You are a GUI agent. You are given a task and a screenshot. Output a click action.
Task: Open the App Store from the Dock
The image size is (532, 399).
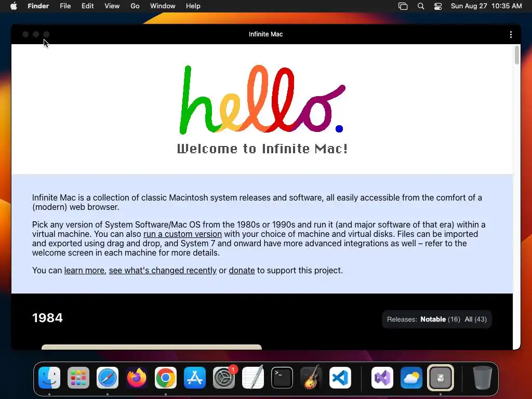195,378
